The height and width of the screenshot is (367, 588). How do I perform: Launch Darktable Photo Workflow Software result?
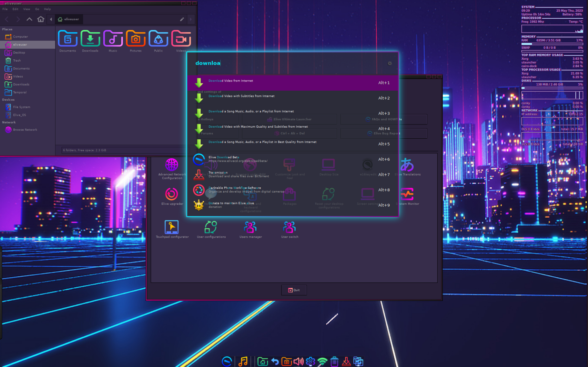point(293,190)
